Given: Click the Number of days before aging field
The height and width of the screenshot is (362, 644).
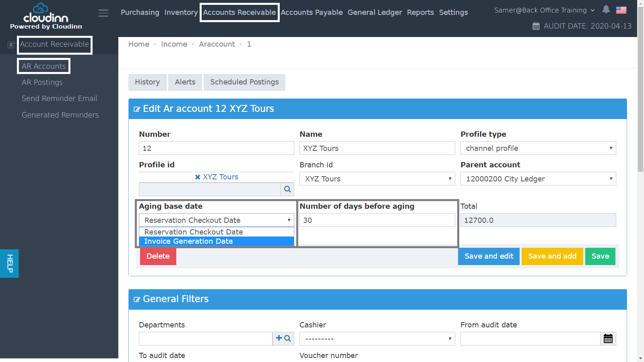Looking at the screenshot, I should [377, 220].
